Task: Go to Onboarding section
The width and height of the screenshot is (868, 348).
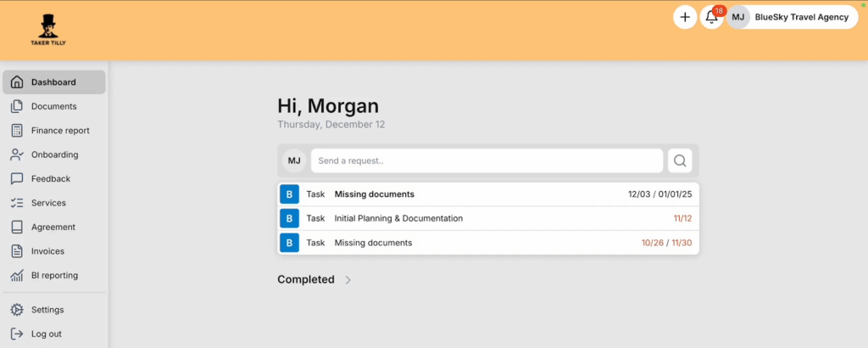Action: coord(54,154)
